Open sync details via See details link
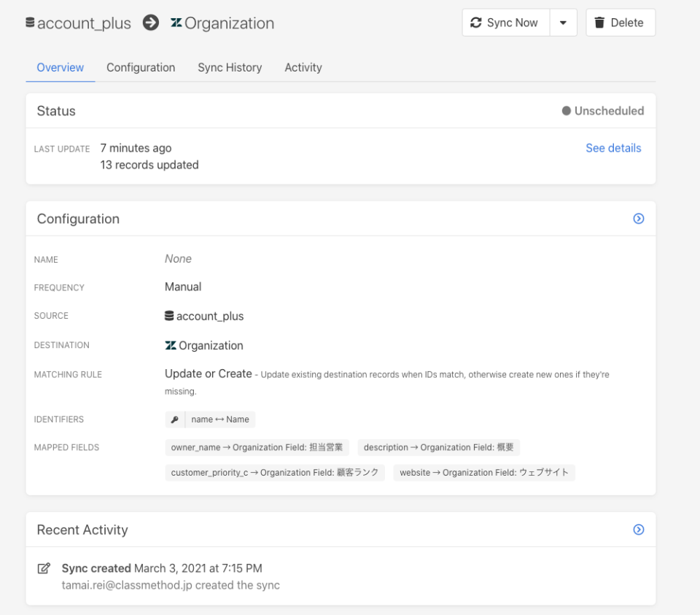This screenshot has height=615, width=700. 613,147
